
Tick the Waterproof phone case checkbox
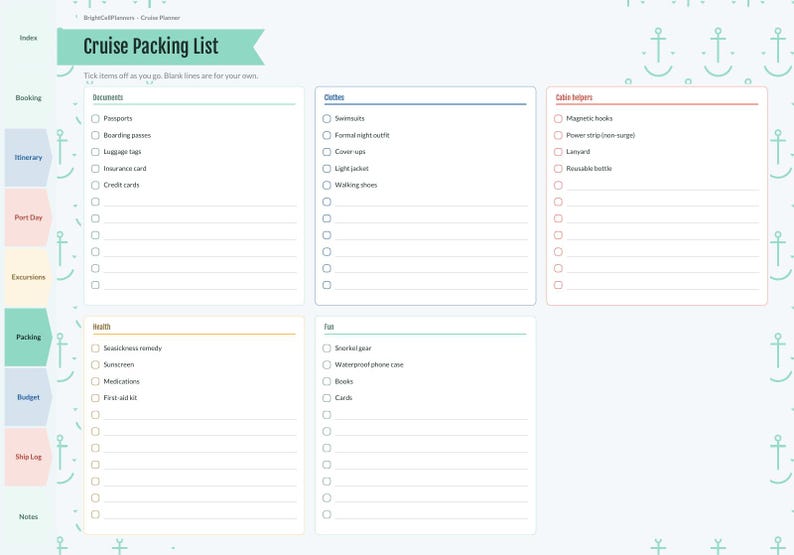point(327,365)
